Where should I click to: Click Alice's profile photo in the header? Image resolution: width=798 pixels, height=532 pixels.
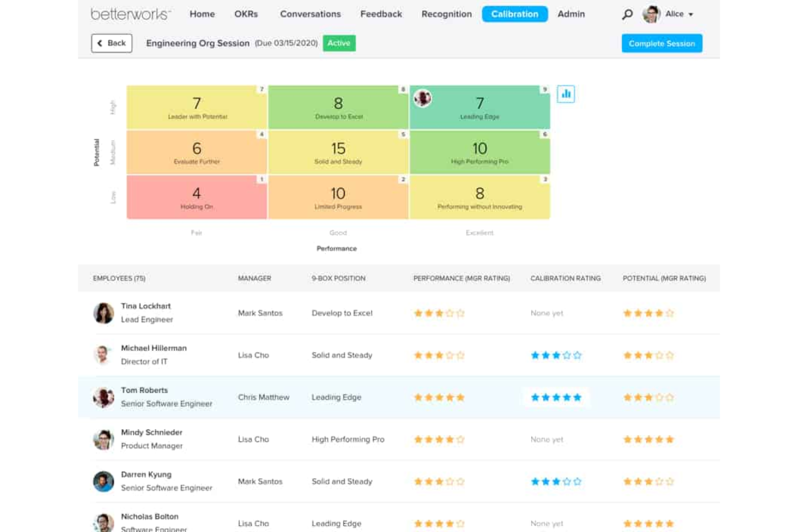pyautogui.click(x=652, y=14)
